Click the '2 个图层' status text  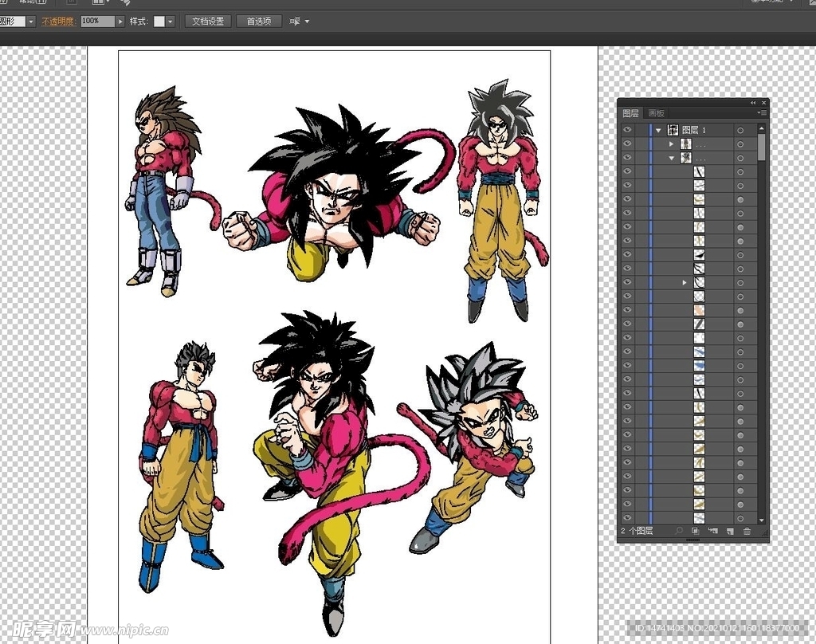click(637, 531)
